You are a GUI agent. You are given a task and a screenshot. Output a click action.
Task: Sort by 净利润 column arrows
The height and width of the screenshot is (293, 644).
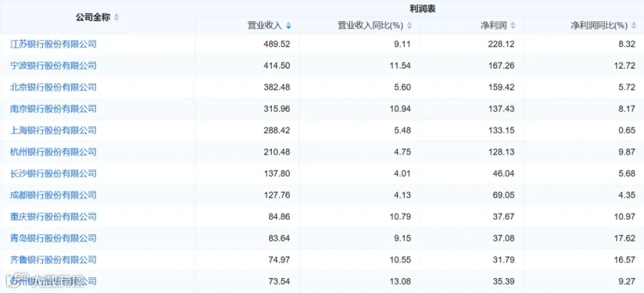coord(512,26)
